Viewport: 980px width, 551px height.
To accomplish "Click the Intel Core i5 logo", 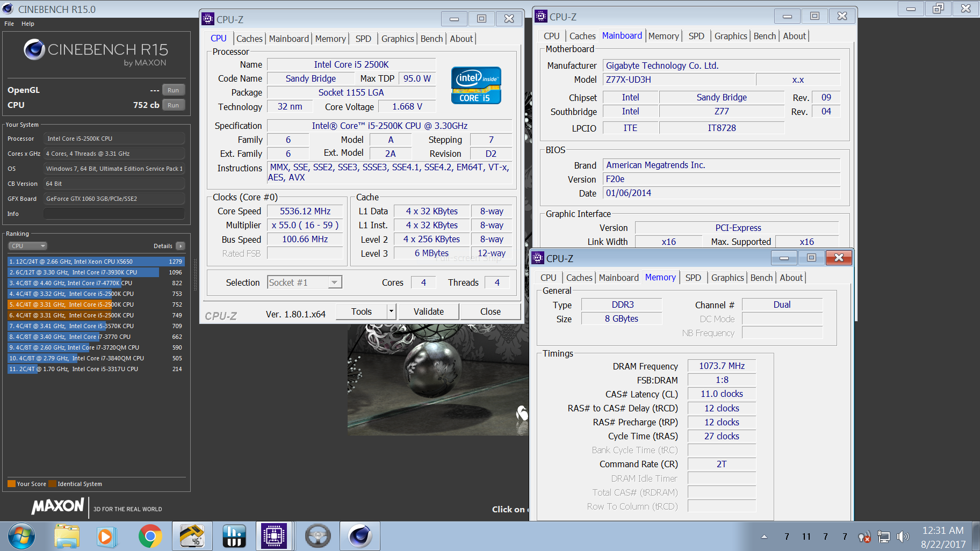I will [476, 85].
